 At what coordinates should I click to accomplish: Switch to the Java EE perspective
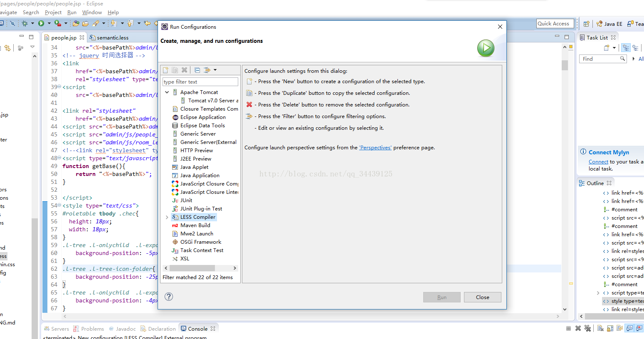(609, 24)
